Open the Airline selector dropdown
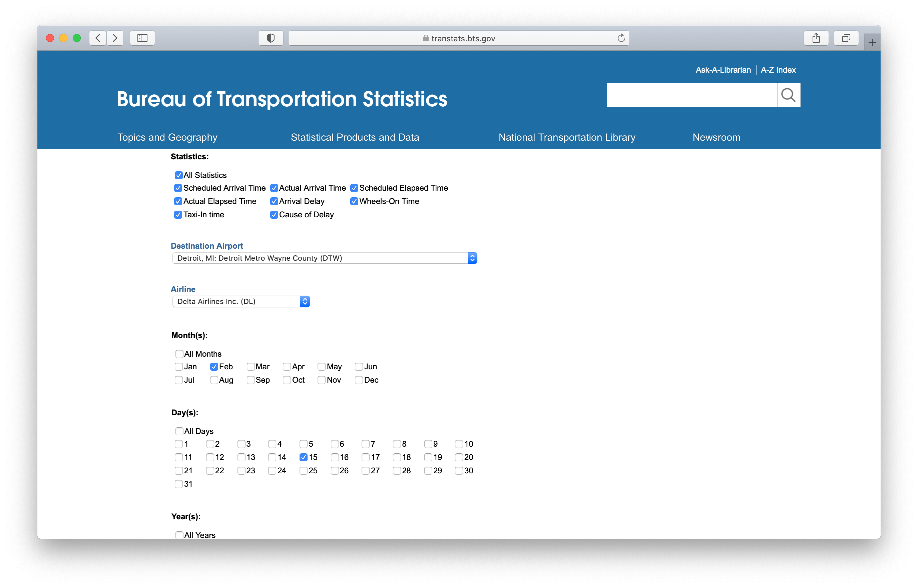The height and width of the screenshot is (588, 918). pyautogui.click(x=305, y=301)
